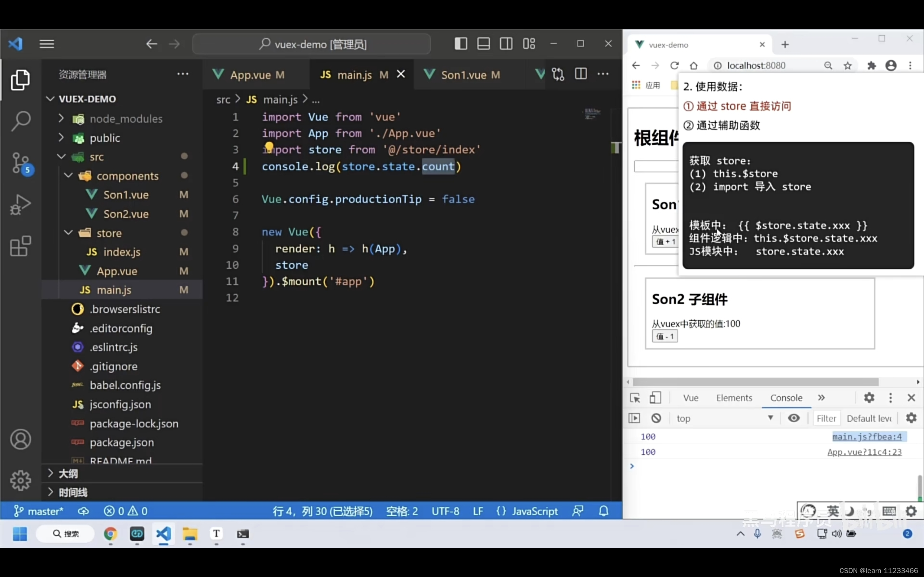Click the Manage gear icon in activity bar
Screen dimensions: 924x577
click(x=21, y=480)
